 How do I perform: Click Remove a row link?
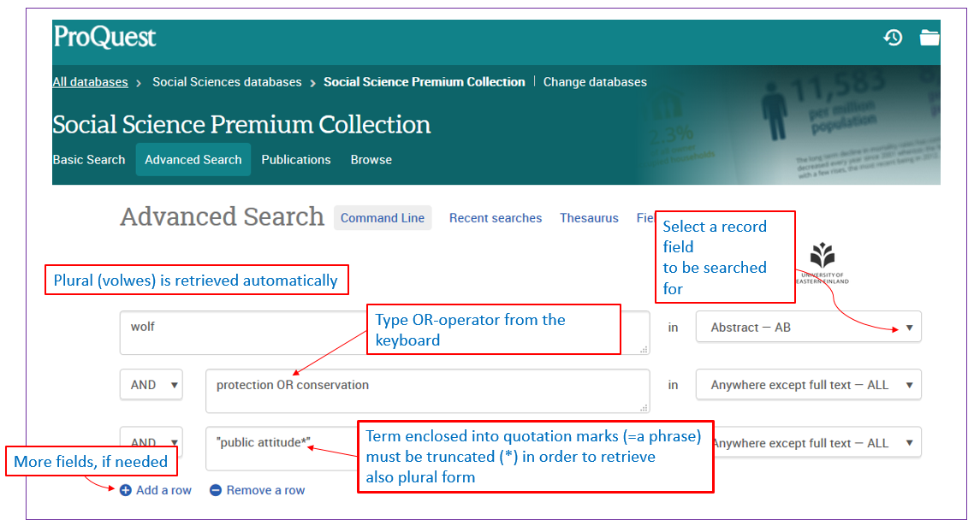click(265, 490)
